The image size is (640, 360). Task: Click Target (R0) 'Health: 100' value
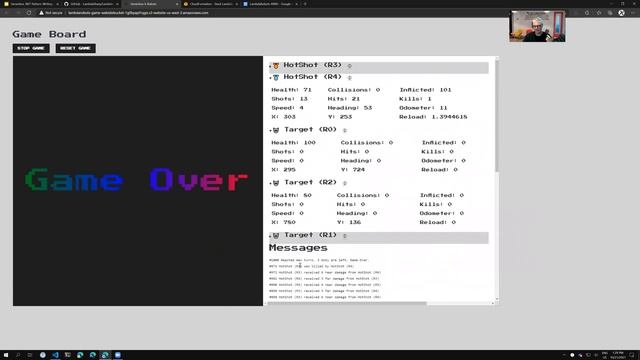(x=293, y=142)
